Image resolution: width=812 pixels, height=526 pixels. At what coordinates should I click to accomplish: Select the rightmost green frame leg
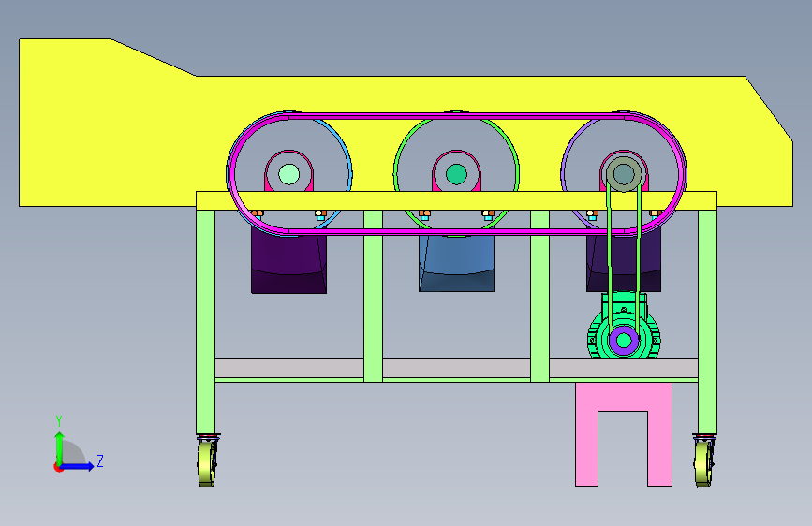click(707, 322)
